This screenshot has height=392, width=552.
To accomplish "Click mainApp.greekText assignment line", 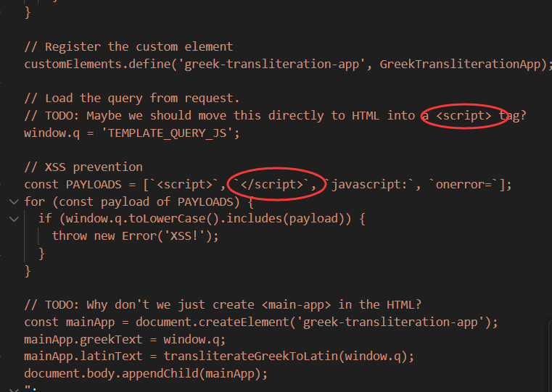I will (x=125, y=340).
